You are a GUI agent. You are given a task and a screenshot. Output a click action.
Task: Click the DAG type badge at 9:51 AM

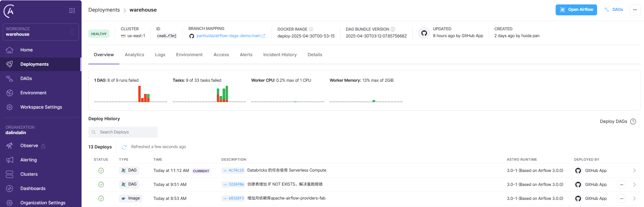[129, 185]
